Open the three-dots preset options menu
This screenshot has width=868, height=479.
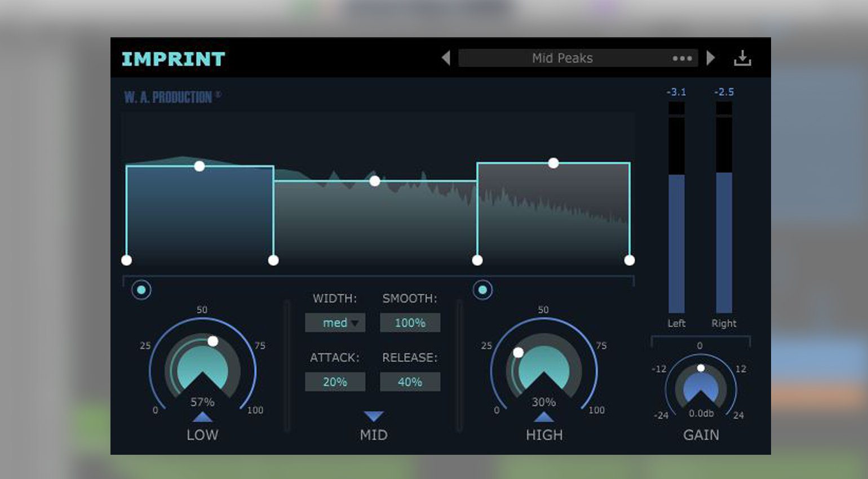[682, 58]
